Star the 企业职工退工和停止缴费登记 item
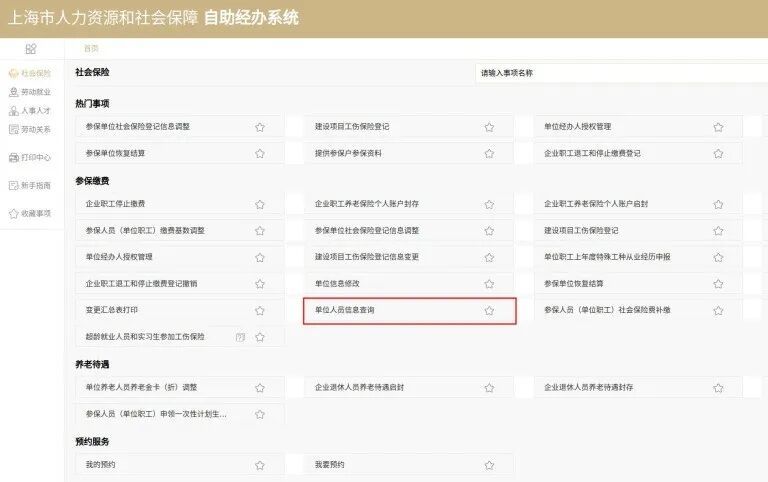 pyautogui.click(x=719, y=153)
